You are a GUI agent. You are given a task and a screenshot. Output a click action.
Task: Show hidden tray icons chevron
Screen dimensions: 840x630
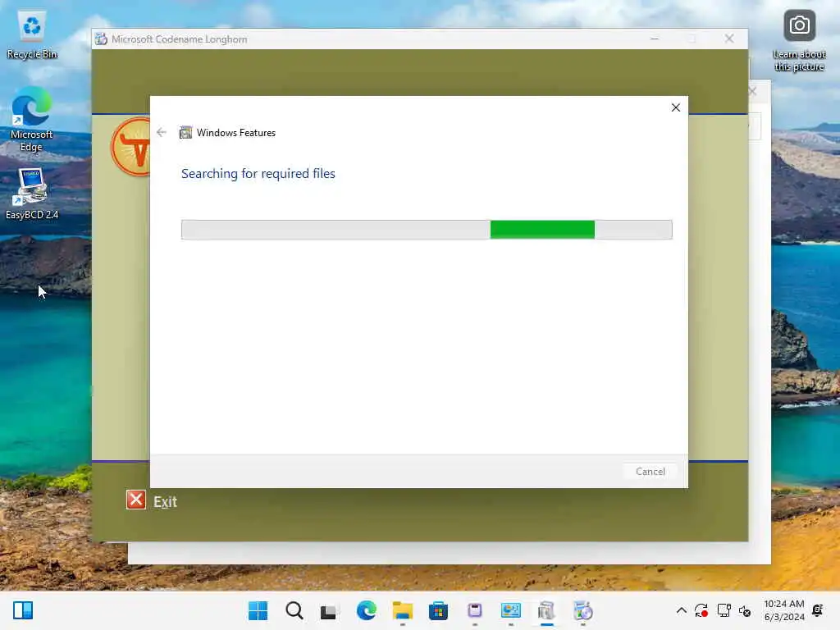[681, 610]
